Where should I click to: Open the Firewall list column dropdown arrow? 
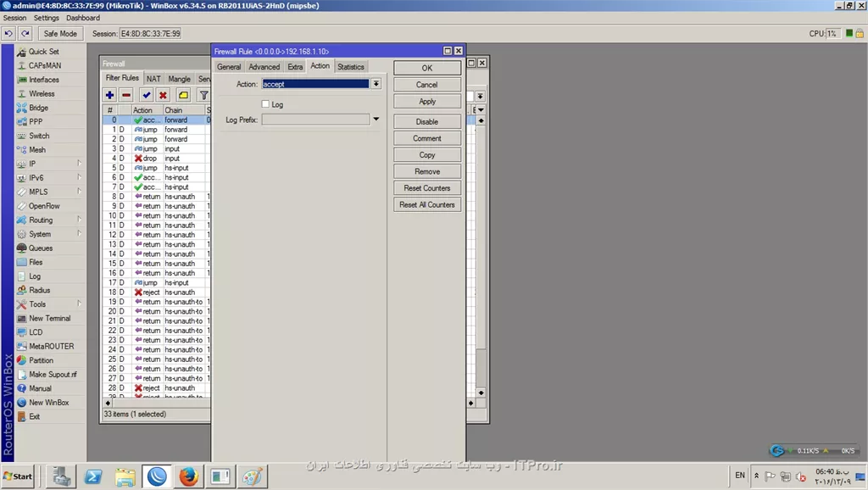pyautogui.click(x=481, y=109)
